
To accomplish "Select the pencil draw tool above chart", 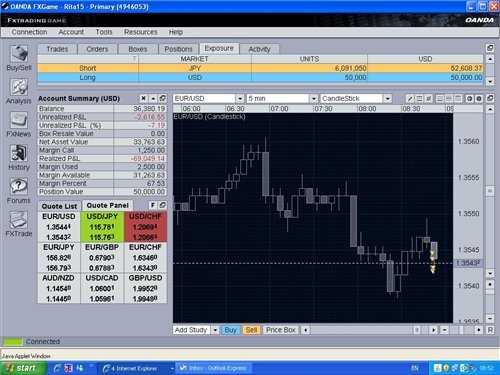I will click(410, 99).
